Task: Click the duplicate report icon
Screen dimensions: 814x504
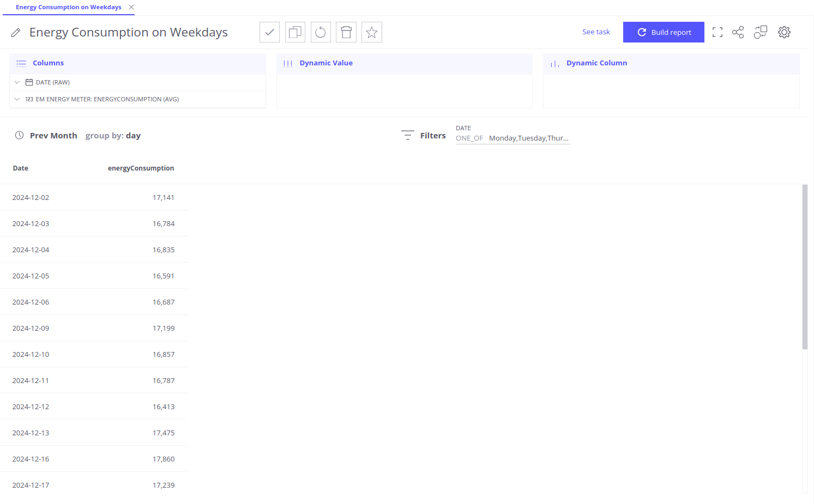Action: (x=295, y=32)
